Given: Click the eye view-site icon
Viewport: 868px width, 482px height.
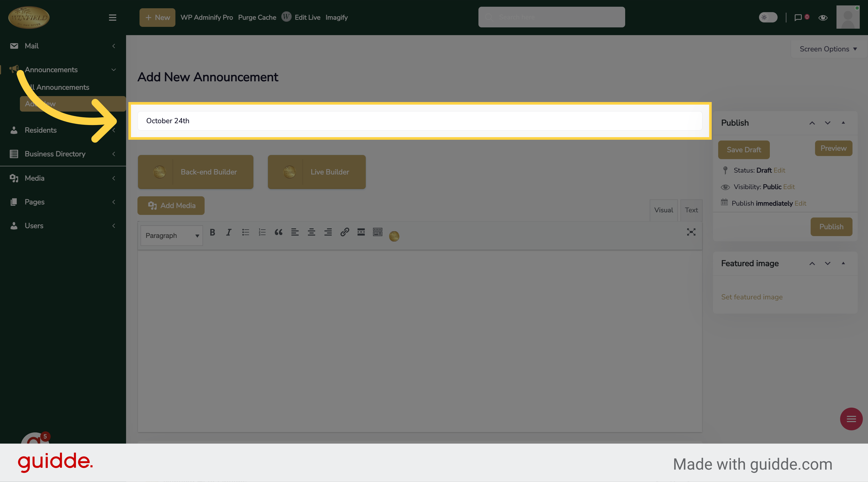Looking at the screenshot, I should (823, 18).
